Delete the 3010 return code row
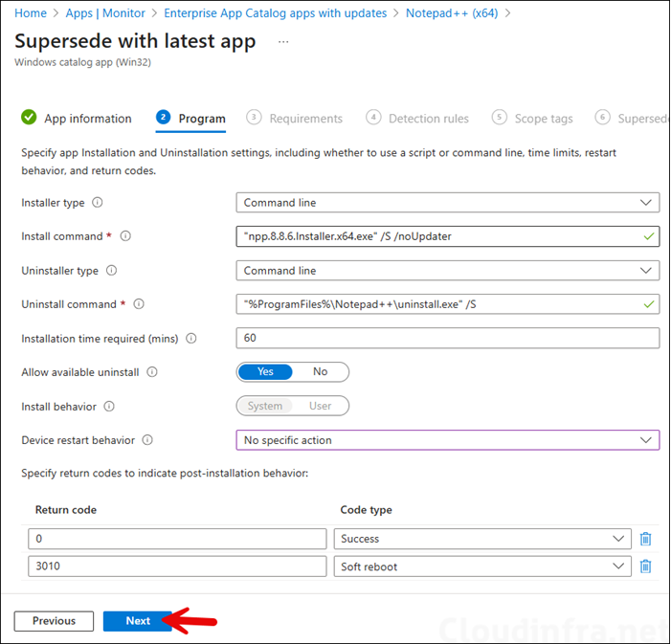The image size is (671, 644). coord(645,566)
